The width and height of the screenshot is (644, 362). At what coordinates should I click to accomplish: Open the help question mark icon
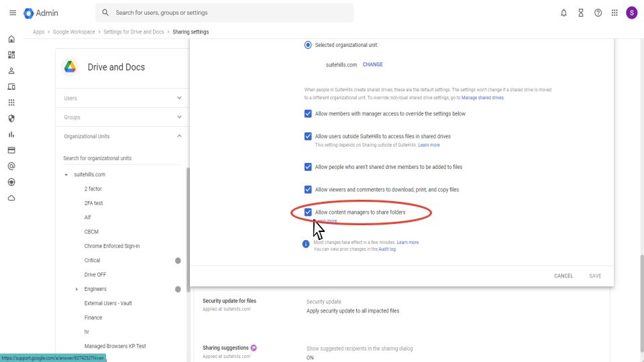click(598, 13)
